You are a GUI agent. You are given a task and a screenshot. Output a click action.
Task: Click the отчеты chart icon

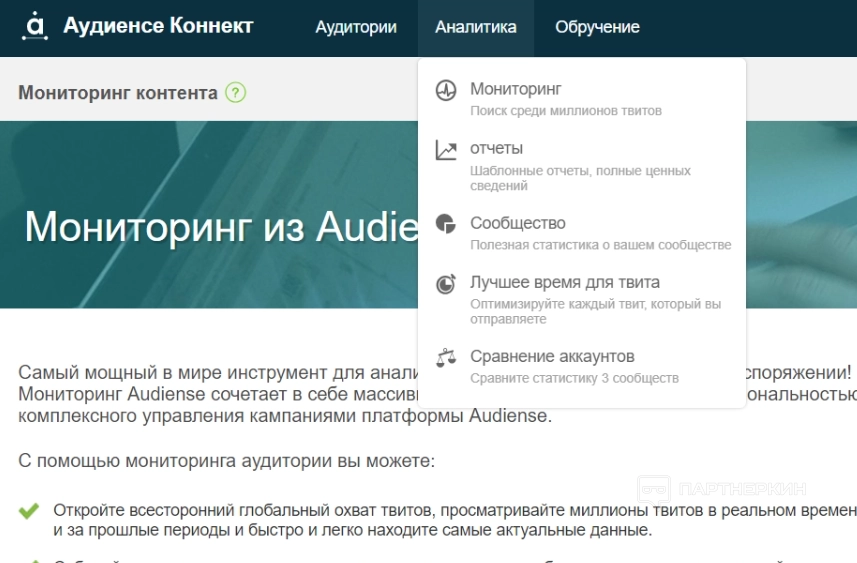[x=445, y=150]
